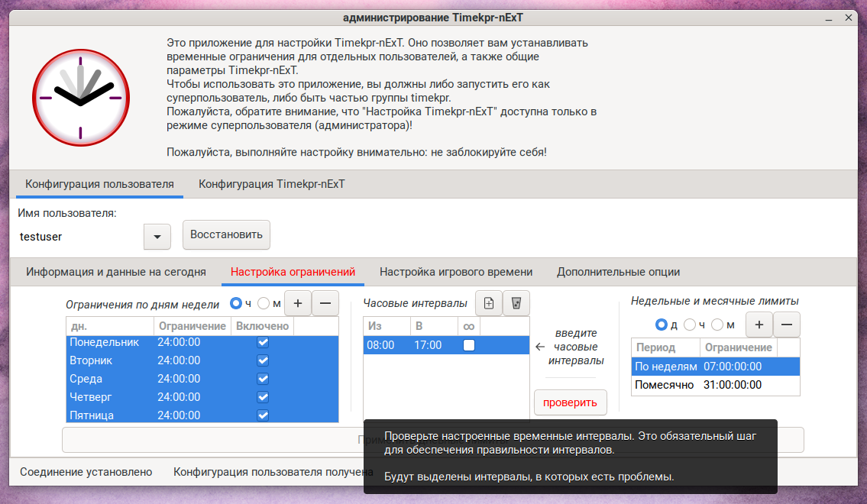Toggle the enabled checkbox for Среда
This screenshot has height=504, width=867.
(x=263, y=379)
